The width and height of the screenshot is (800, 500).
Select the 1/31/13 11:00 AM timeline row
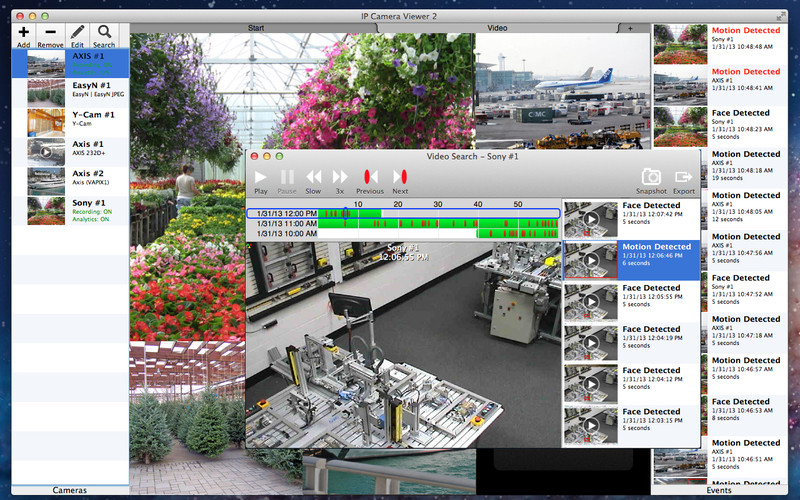tap(403, 223)
